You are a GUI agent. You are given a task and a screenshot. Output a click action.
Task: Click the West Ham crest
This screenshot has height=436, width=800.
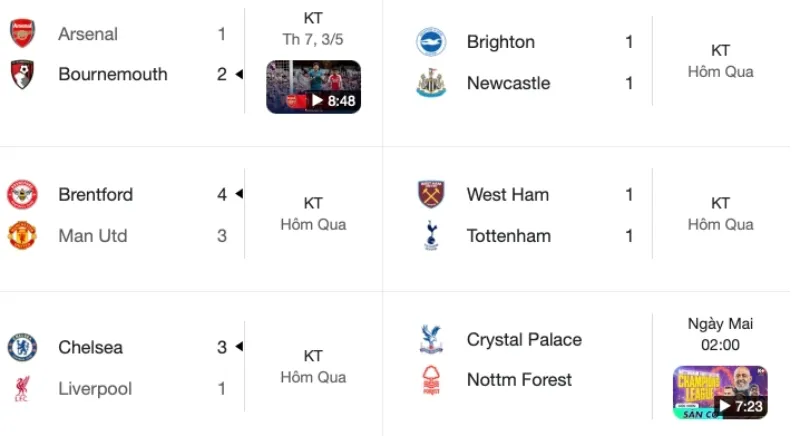[431, 194]
